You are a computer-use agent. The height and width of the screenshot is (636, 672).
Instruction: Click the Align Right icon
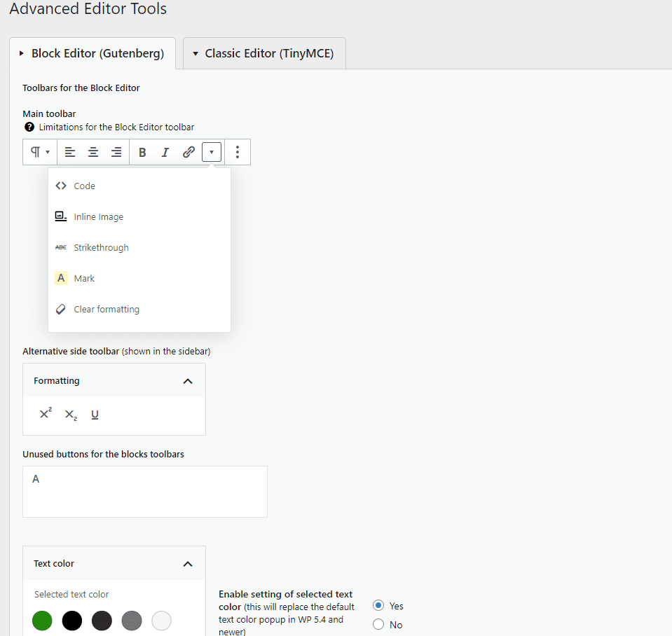[x=116, y=151]
